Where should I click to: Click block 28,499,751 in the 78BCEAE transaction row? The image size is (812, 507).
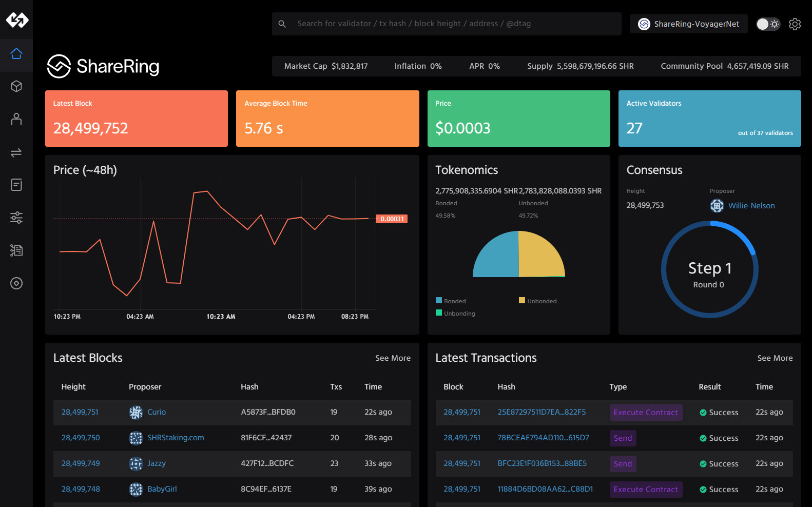tap(462, 438)
